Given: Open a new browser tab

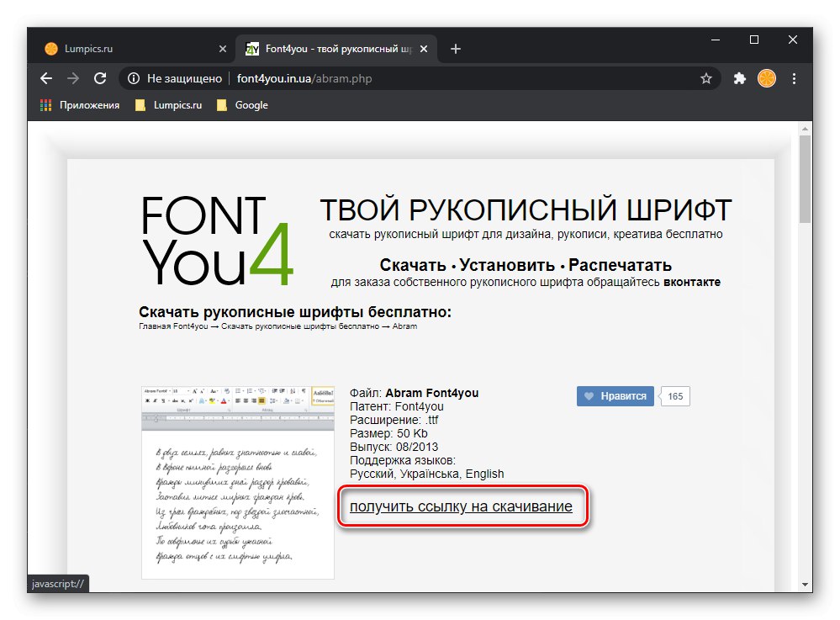Looking at the screenshot, I should (x=455, y=48).
